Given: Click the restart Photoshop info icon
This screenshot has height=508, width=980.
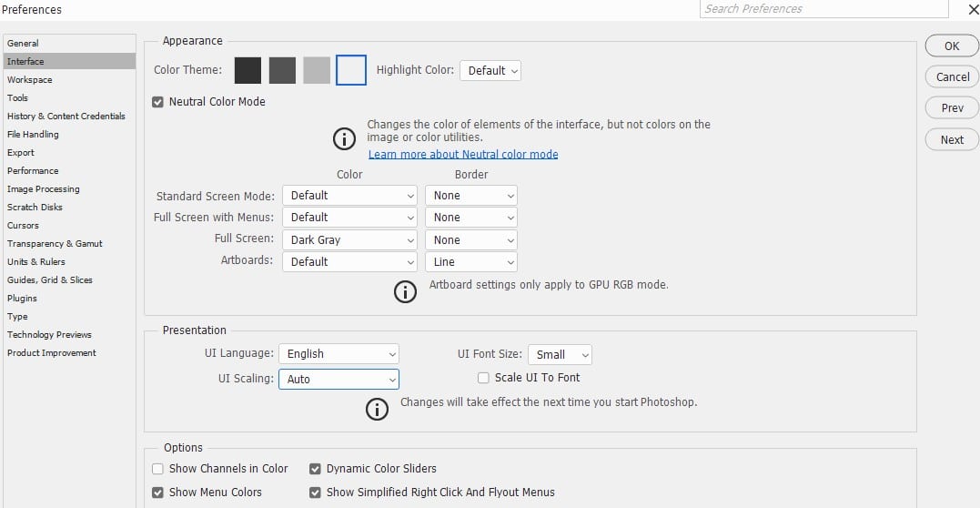Looking at the screenshot, I should (x=377, y=409).
